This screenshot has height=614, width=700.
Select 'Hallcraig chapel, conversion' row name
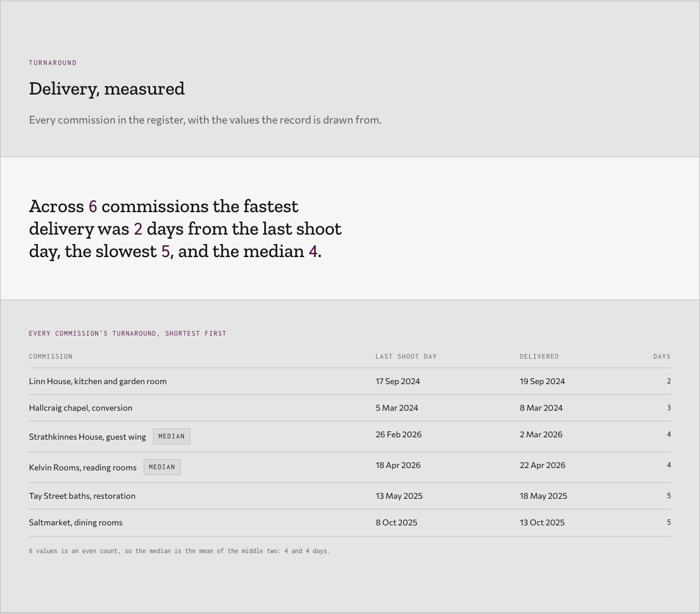[x=81, y=408]
